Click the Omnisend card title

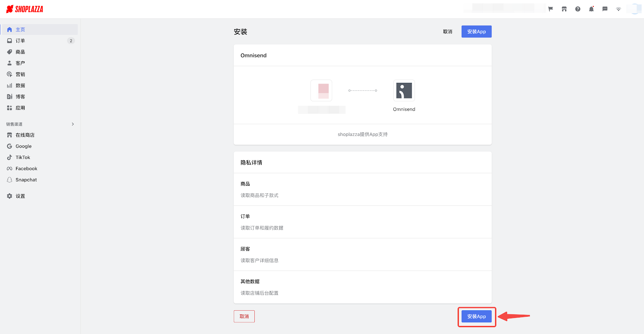point(254,55)
